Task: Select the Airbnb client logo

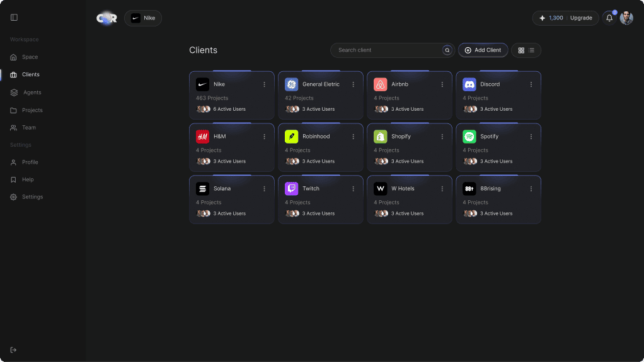Action: [380, 84]
